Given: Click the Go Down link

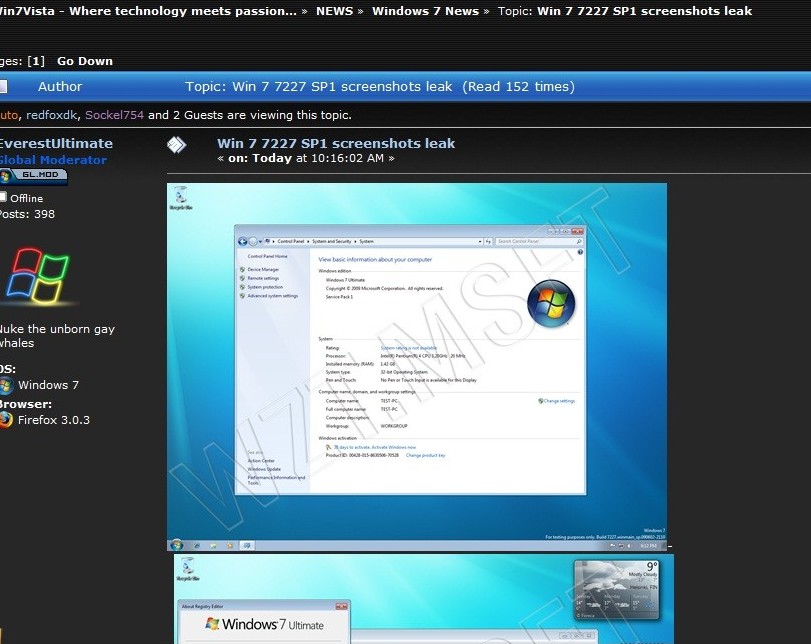Looking at the screenshot, I should pyautogui.click(x=85, y=61).
